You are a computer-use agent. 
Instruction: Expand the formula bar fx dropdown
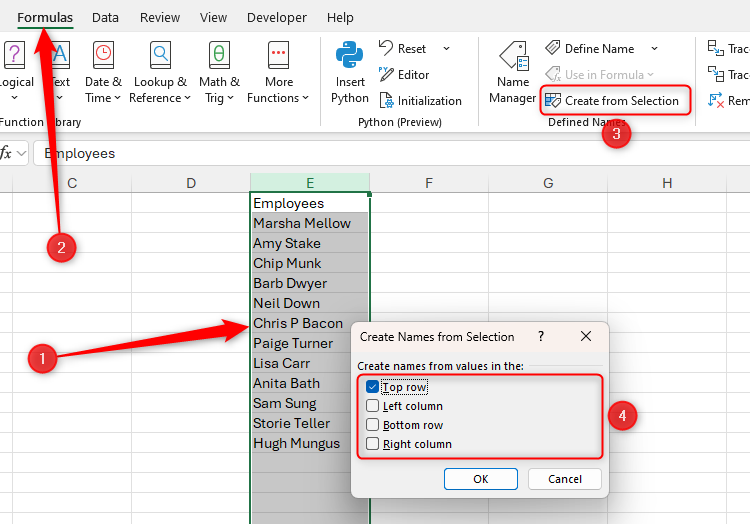click(22, 154)
